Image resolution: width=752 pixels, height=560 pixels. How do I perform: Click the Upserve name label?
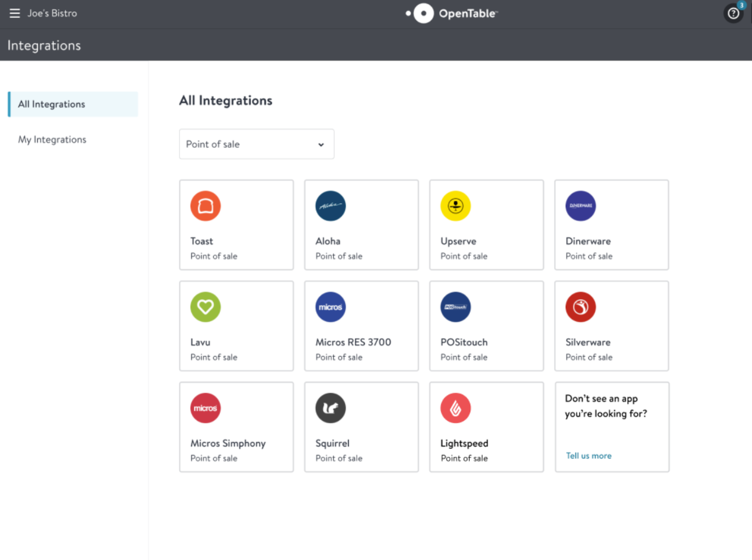(458, 241)
